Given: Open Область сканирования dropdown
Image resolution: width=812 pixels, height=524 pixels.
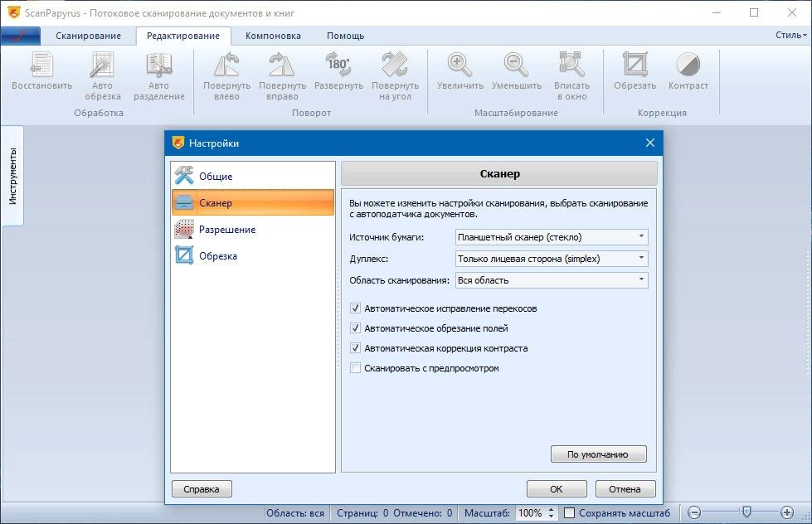Looking at the screenshot, I should [x=552, y=280].
